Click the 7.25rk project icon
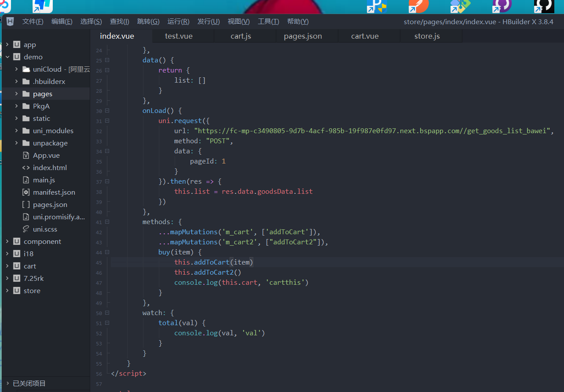The width and height of the screenshot is (564, 392). pos(17,278)
